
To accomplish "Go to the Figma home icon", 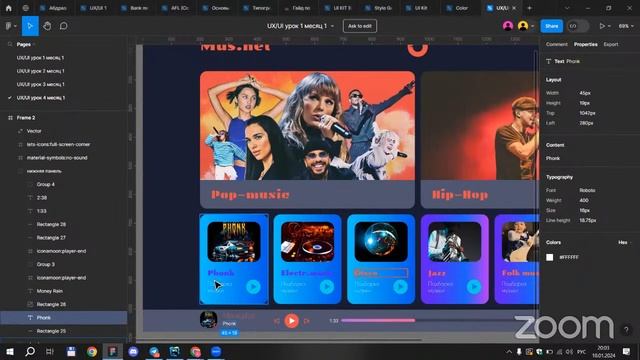I will [x=9, y=8].
